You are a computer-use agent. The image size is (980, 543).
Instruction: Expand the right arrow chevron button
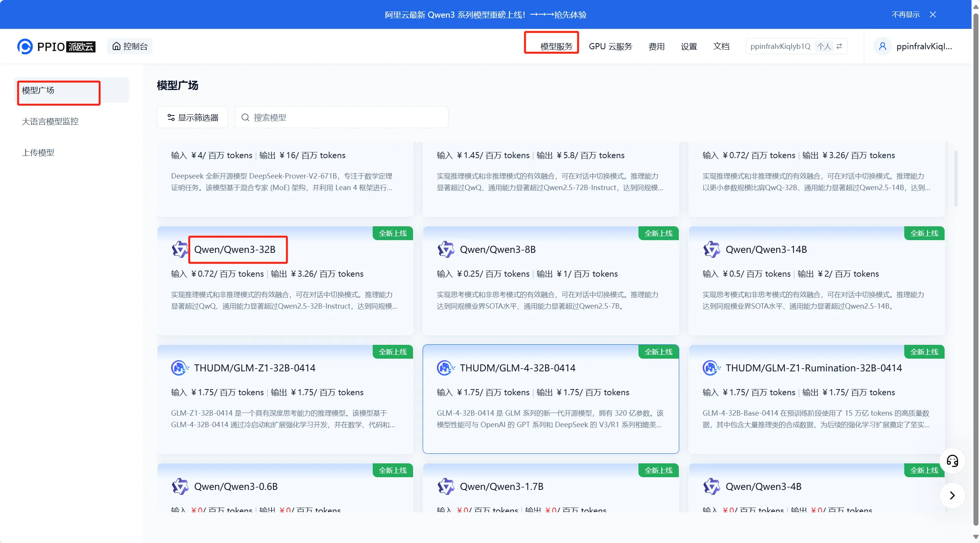click(x=952, y=495)
